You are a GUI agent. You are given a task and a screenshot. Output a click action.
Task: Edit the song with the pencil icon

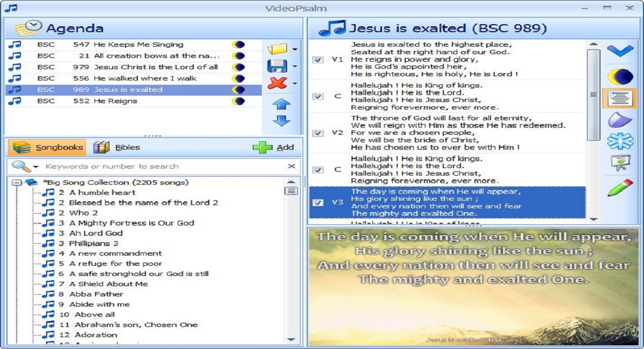[x=620, y=188]
